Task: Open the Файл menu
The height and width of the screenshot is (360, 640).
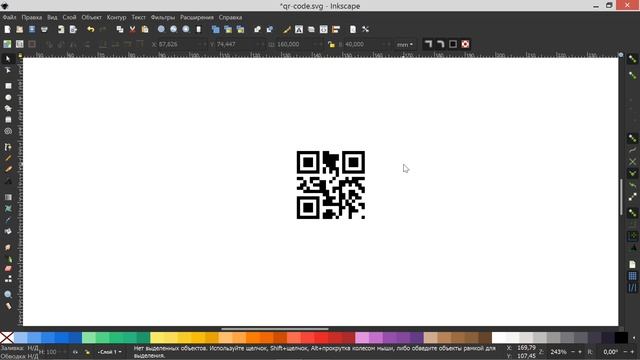Action: point(9,18)
